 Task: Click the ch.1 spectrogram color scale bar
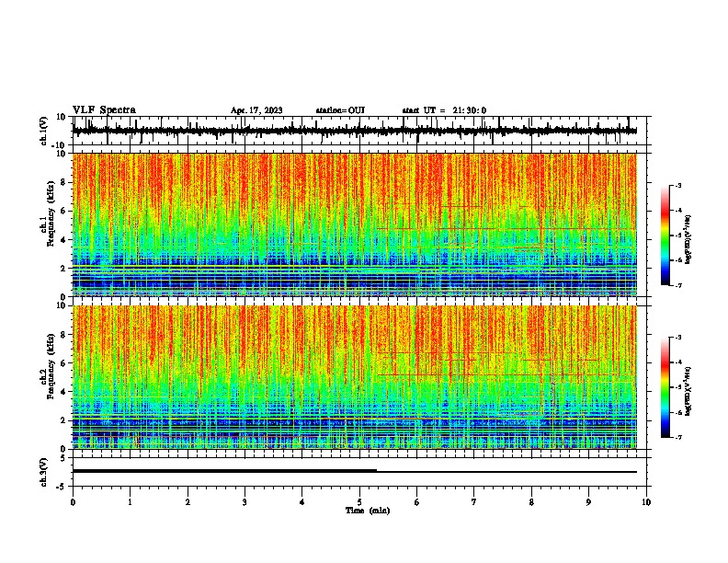(665, 236)
